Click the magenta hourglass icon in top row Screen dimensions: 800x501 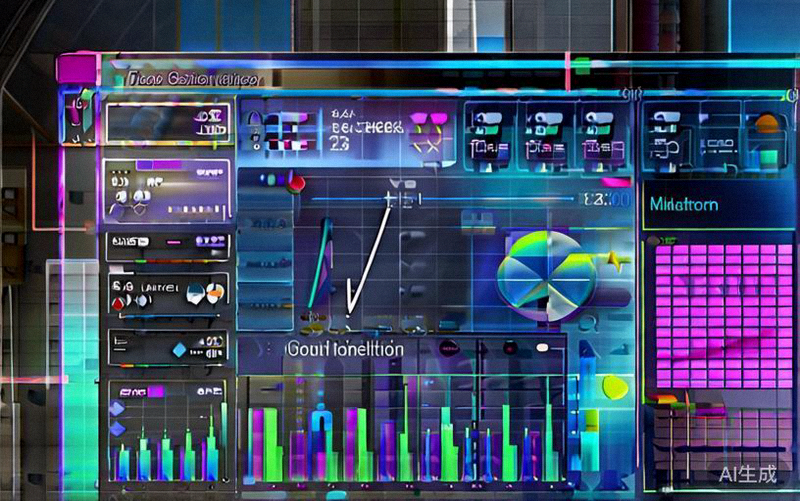tap(432, 127)
